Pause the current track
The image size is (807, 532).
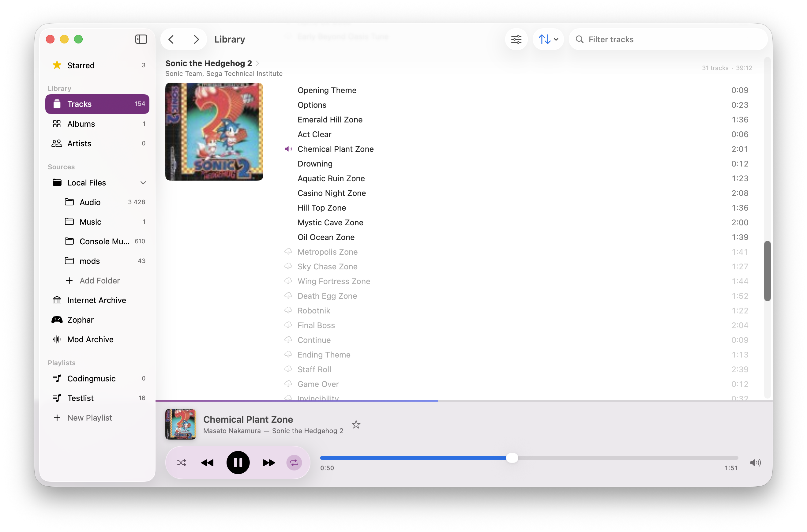coord(238,463)
